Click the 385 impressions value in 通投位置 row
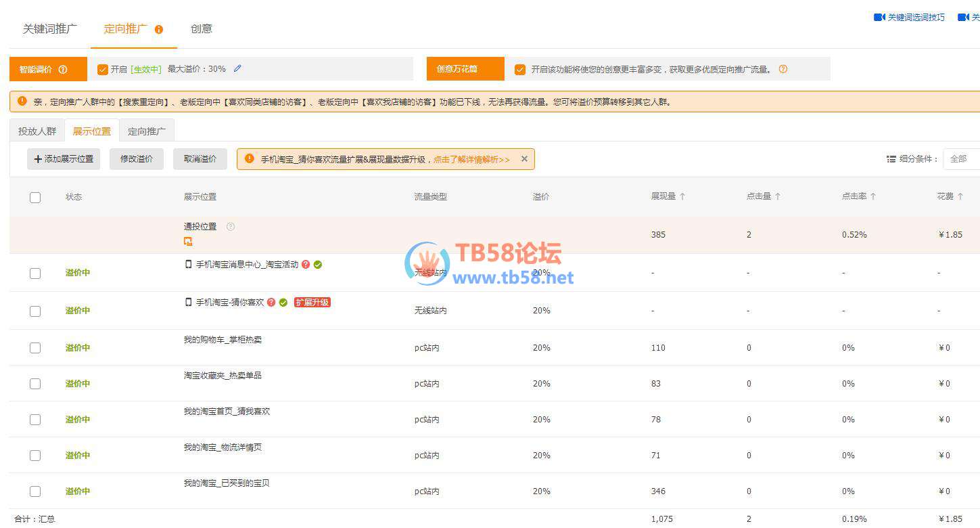This screenshot has height=528, width=980. click(x=658, y=235)
